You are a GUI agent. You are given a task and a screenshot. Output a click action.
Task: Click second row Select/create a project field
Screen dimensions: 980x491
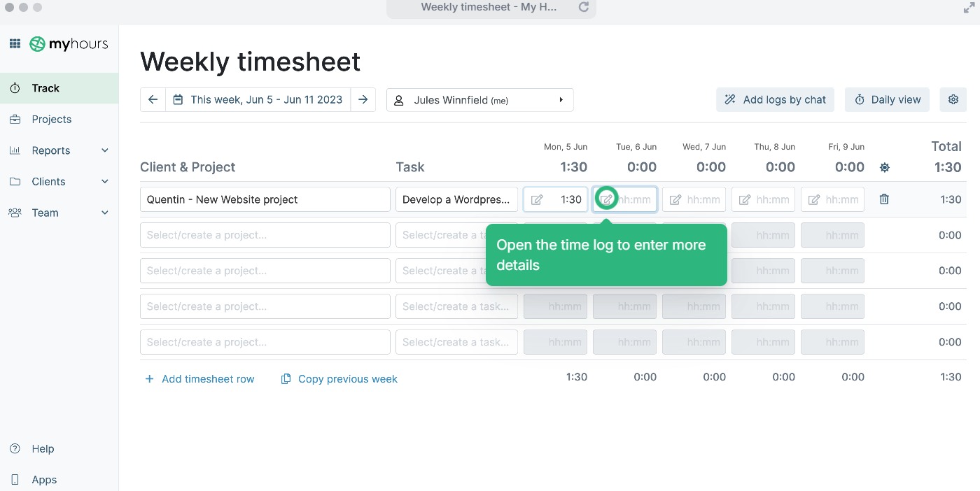[265, 235]
